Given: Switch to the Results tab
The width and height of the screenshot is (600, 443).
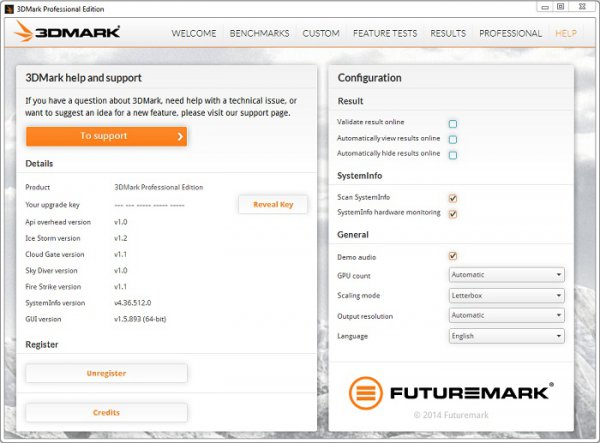Looking at the screenshot, I should pos(448,34).
